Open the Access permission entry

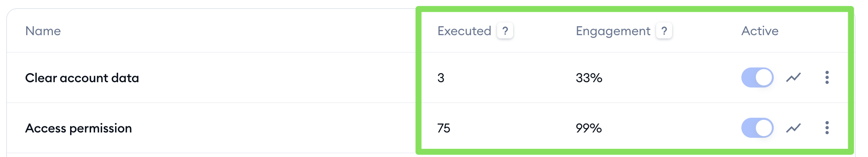(x=79, y=128)
